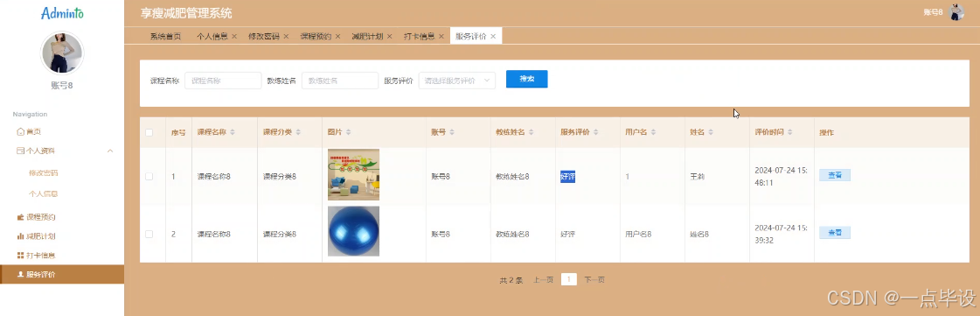Focus the 课程名称 search field

point(223,81)
